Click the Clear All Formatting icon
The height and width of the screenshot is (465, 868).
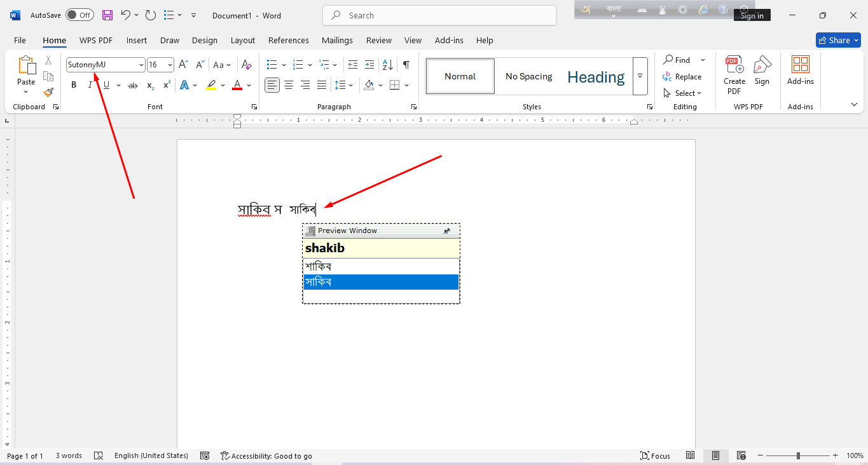pyautogui.click(x=247, y=65)
